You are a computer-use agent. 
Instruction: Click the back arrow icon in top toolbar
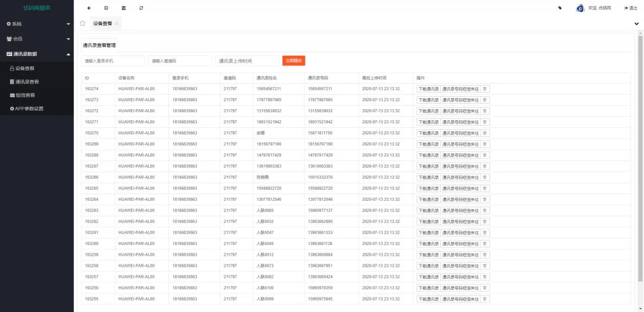tap(89, 8)
